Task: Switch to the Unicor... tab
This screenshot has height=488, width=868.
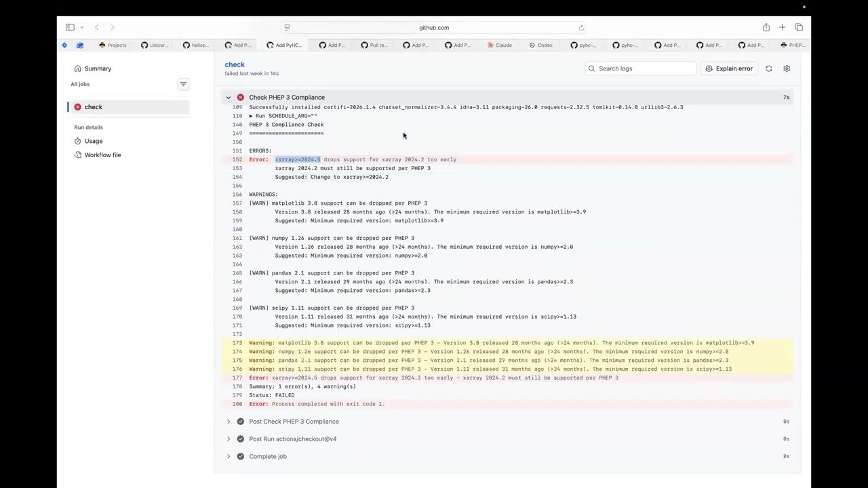Action: point(154,45)
